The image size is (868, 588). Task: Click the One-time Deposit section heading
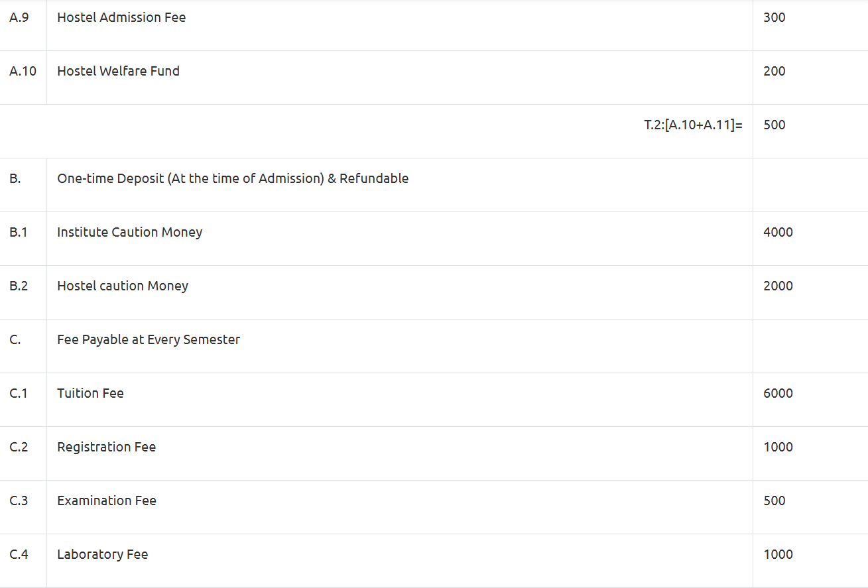pos(233,179)
